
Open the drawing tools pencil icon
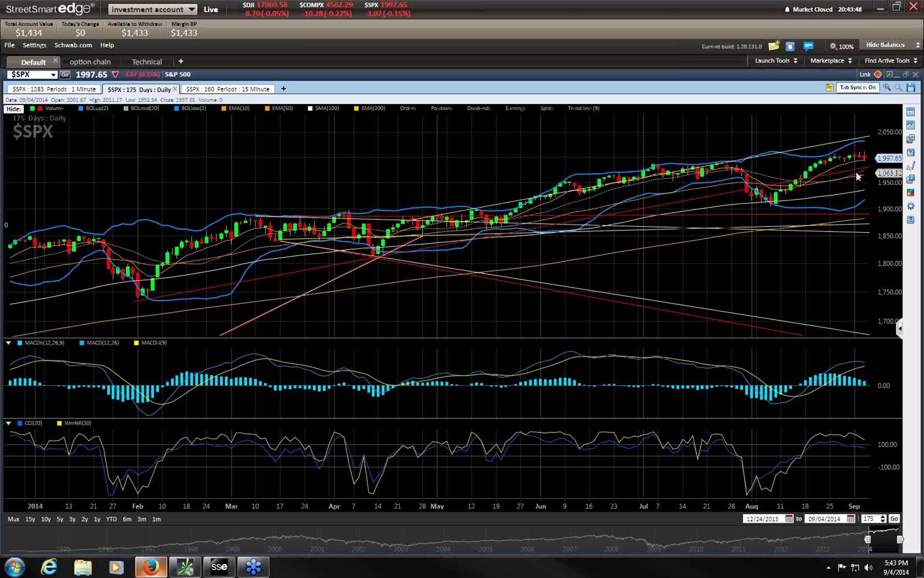click(x=910, y=166)
